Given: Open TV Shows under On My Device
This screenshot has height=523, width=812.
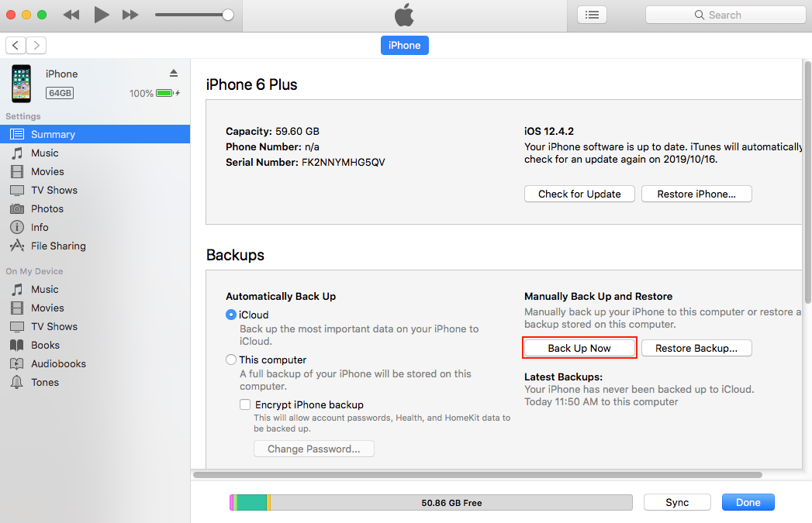Looking at the screenshot, I should 95,327.
